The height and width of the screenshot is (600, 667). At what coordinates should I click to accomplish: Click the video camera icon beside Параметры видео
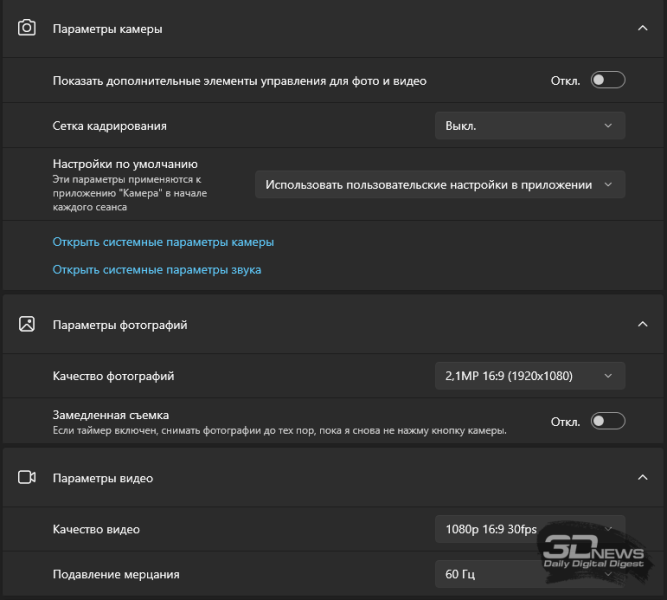27,478
